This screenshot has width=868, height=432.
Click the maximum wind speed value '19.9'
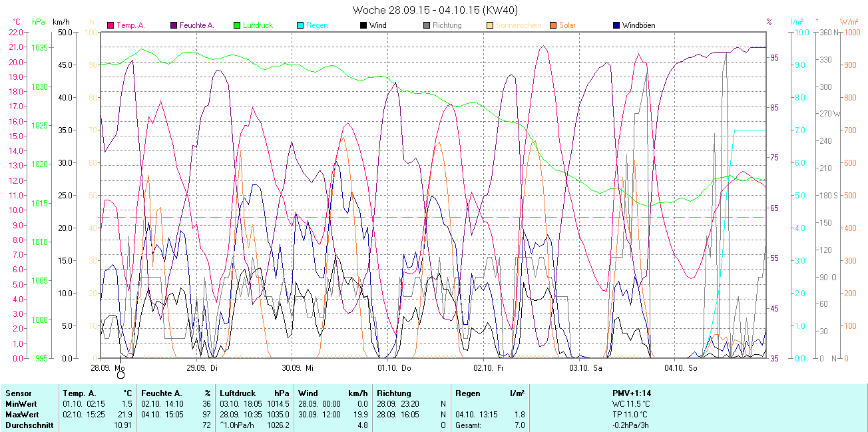[360, 415]
